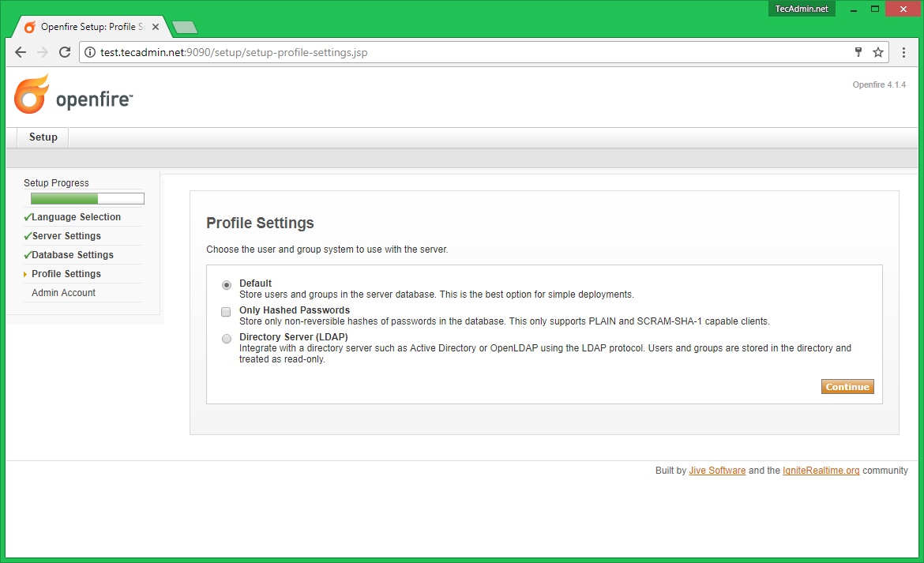Click the browser forward arrow
Viewport: 924px width, 563px height.
coord(43,52)
